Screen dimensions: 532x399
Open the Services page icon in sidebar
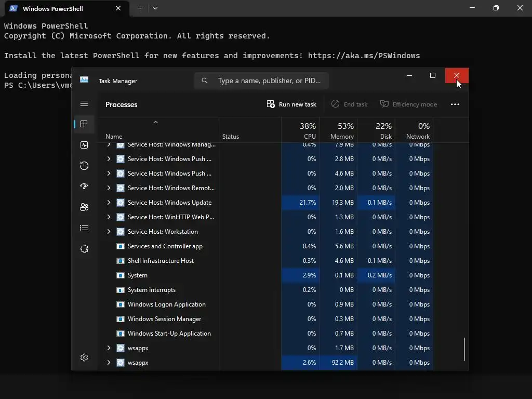[84, 249]
